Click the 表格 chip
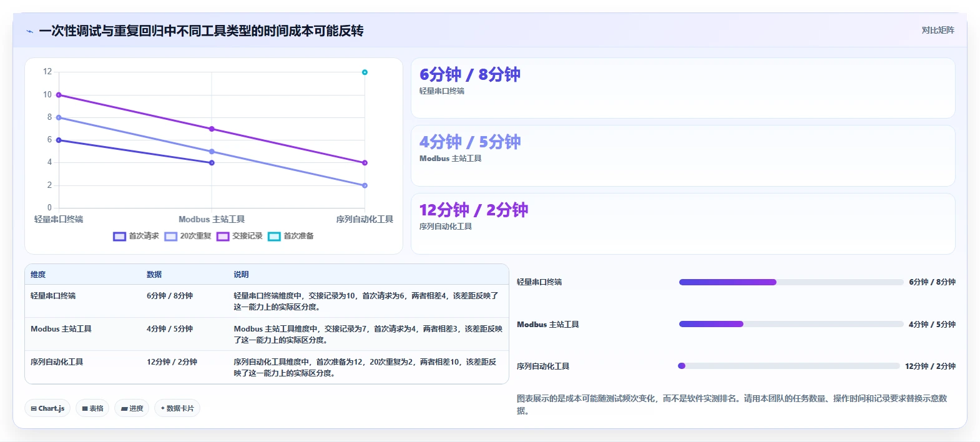 [92, 408]
